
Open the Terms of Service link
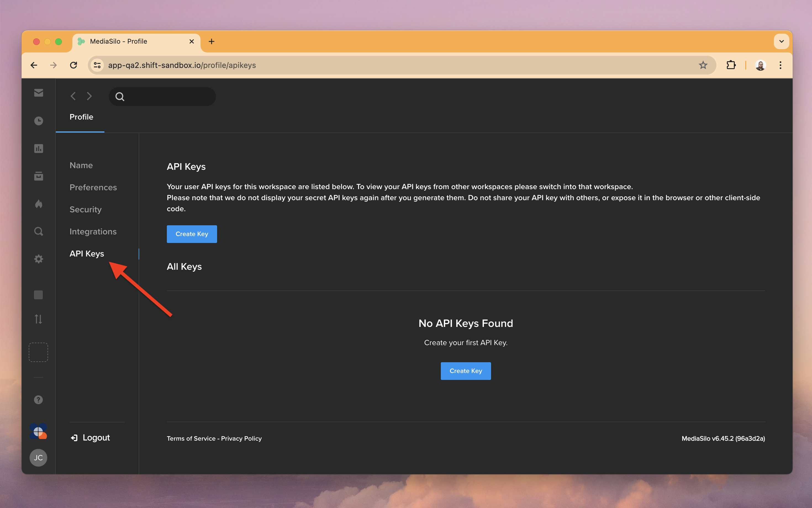pyautogui.click(x=190, y=438)
